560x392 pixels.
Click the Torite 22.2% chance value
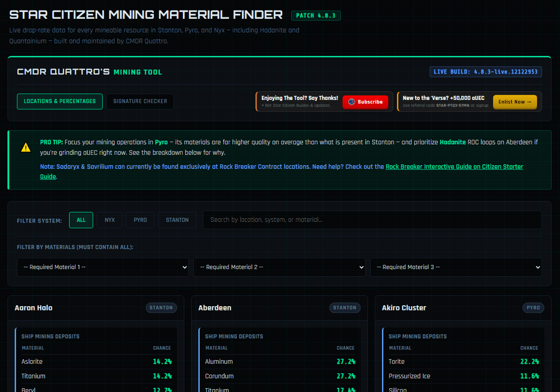[x=529, y=362]
